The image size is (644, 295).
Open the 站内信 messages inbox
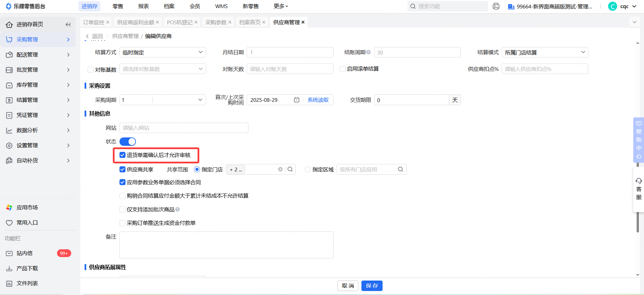pos(24,253)
